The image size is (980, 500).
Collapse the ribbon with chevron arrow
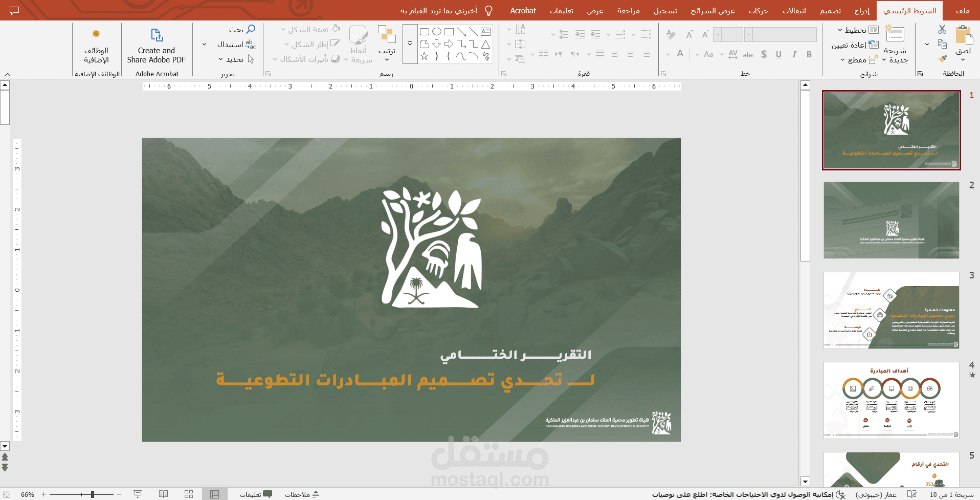tap(8, 74)
